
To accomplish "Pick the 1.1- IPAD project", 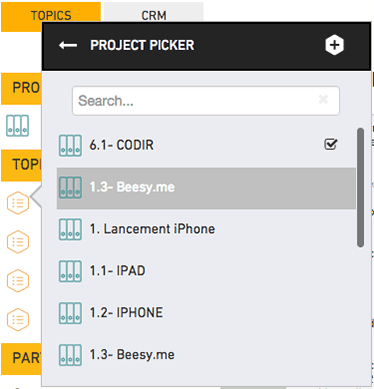I will pyautogui.click(x=206, y=271).
